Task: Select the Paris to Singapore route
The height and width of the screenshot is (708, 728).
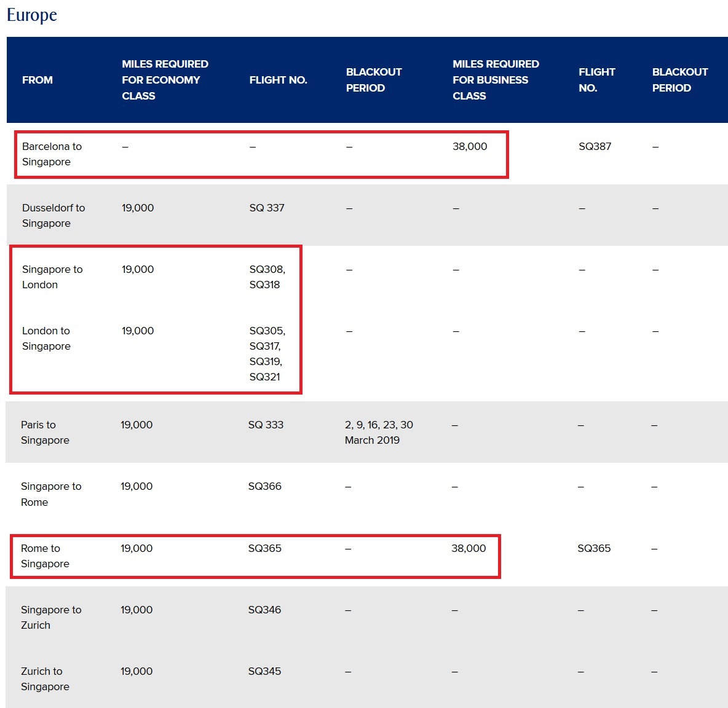Action: click(45, 433)
